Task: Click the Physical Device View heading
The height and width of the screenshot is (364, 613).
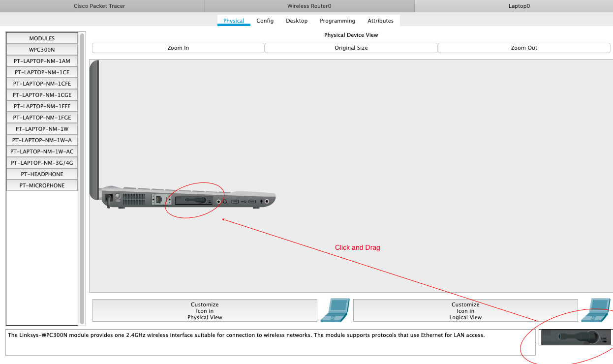Action: [x=351, y=35]
